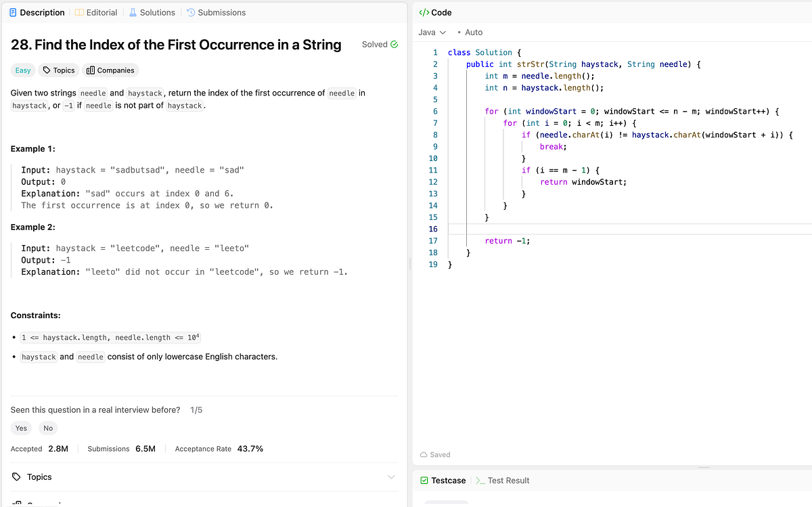Click the Saved indicator below the editor
Screen dimensions: 812x507
435,454
